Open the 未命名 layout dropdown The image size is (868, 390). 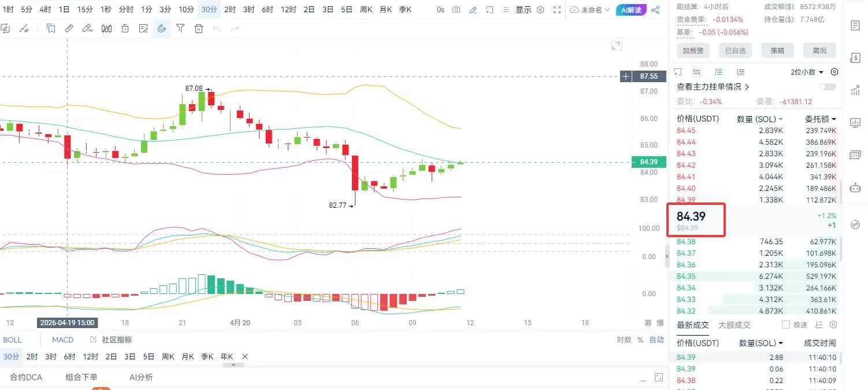click(x=590, y=10)
